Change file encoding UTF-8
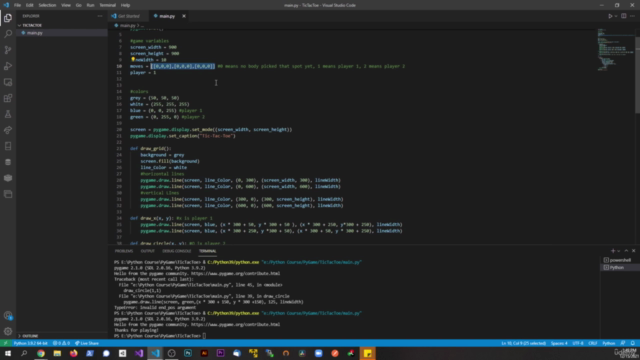Image resolution: width=640 pixels, height=360 pixels. pos(578,343)
